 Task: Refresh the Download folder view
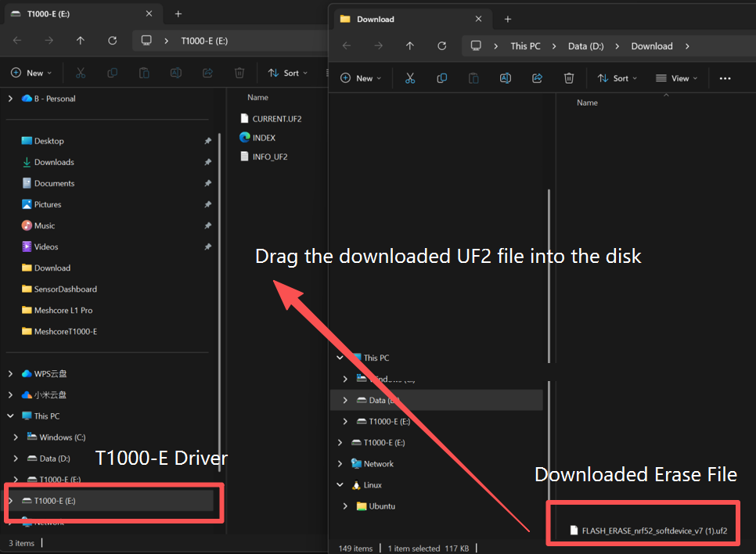[441, 46]
